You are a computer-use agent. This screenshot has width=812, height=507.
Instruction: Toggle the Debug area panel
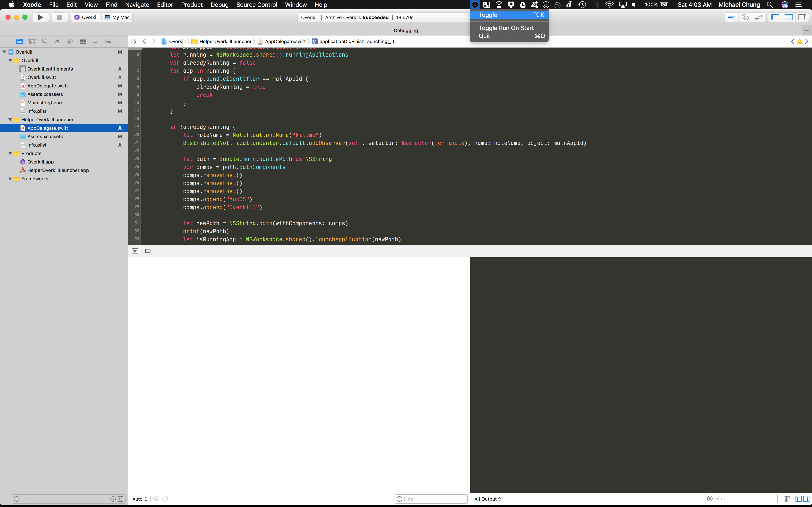(x=788, y=17)
